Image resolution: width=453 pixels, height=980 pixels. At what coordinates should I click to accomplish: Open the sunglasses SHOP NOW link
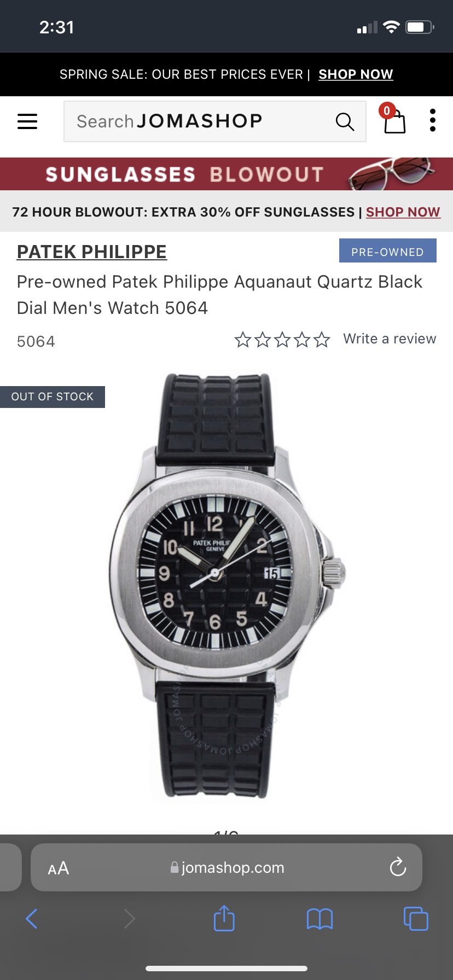click(403, 212)
